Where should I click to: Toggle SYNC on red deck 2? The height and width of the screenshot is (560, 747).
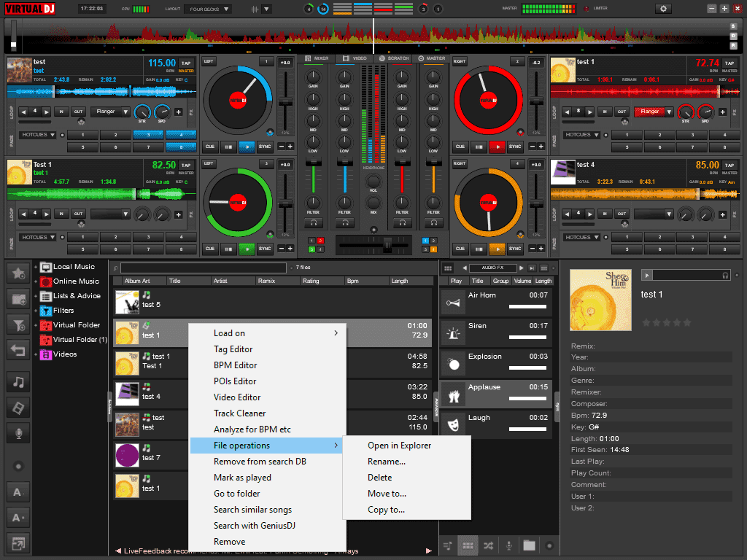515,147
